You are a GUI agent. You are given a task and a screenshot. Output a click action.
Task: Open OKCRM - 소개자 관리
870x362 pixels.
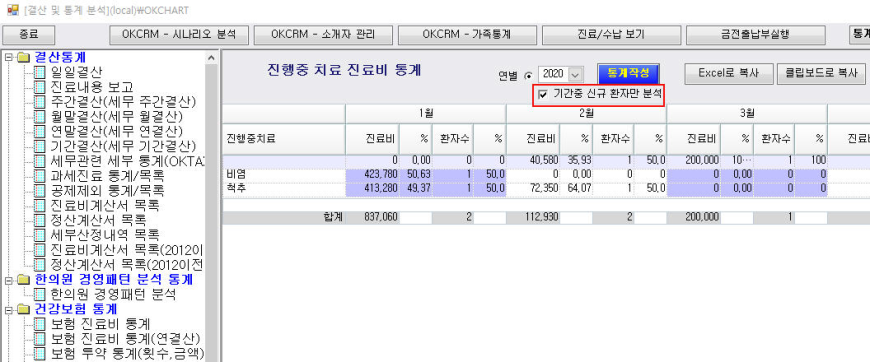[x=323, y=34]
